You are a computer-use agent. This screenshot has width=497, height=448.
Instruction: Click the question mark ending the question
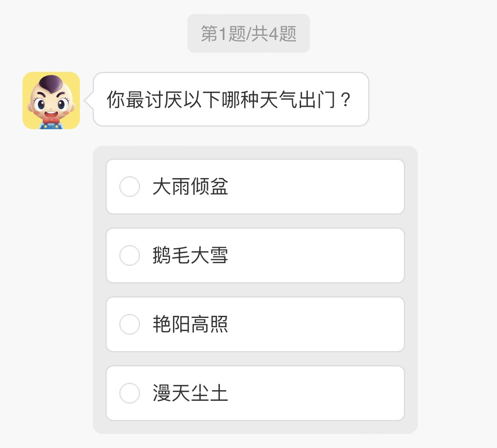click(x=346, y=100)
